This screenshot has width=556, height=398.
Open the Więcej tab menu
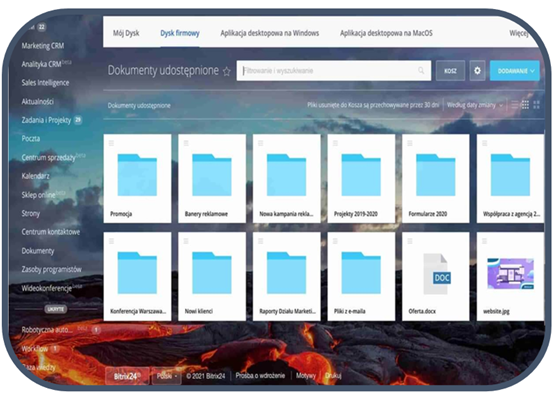click(x=519, y=33)
